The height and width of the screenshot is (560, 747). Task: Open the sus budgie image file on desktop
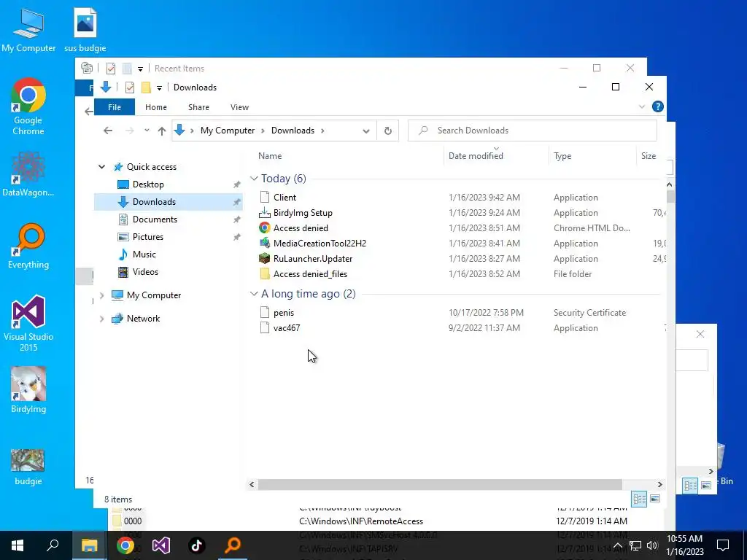pos(85,29)
